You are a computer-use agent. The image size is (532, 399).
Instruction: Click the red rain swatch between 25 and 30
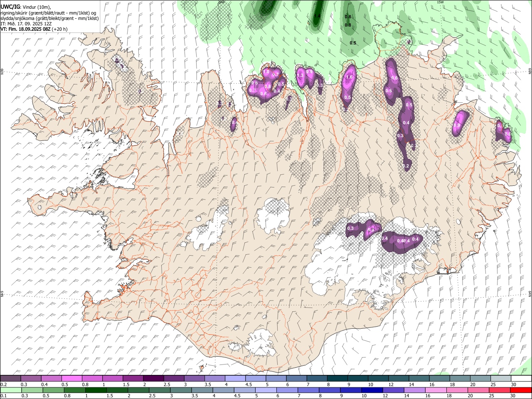click(x=499, y=390)
